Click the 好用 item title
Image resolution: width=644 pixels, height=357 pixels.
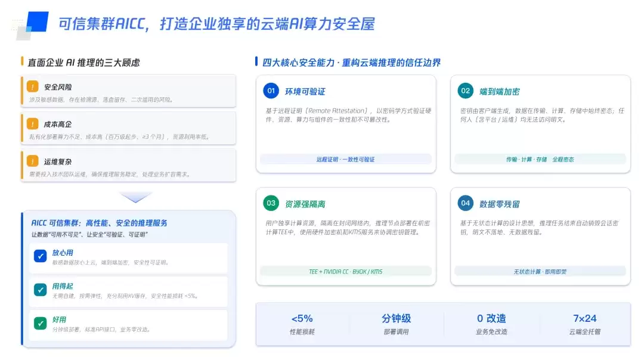tap(59, 319)
